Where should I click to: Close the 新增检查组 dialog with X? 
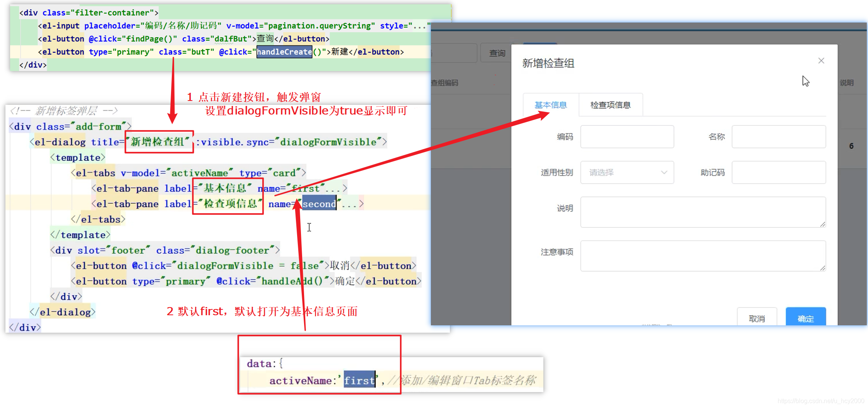tap(821, 61)
